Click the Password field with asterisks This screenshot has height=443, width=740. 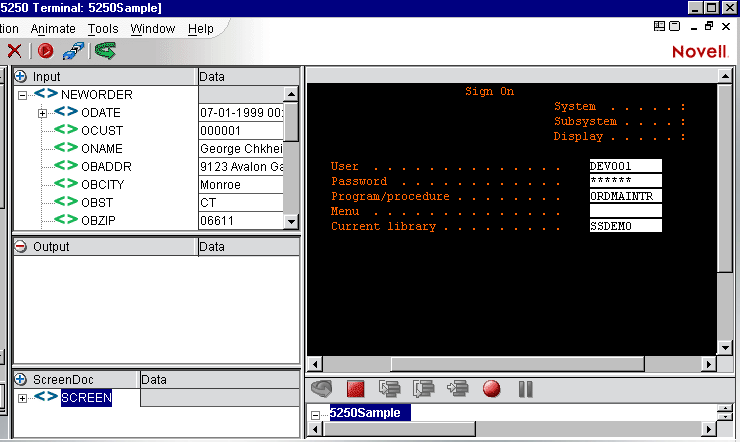[625, 181]
